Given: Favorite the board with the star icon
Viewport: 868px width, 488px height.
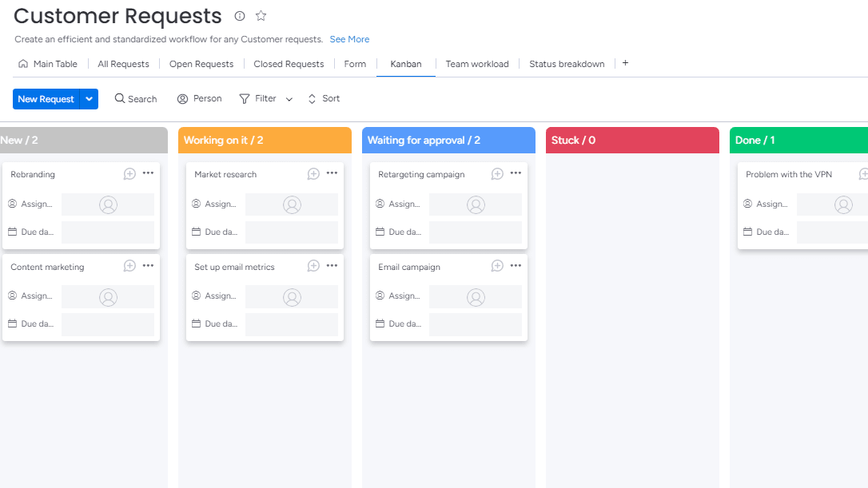Looking at the screenshot, I should coord(261,15).
